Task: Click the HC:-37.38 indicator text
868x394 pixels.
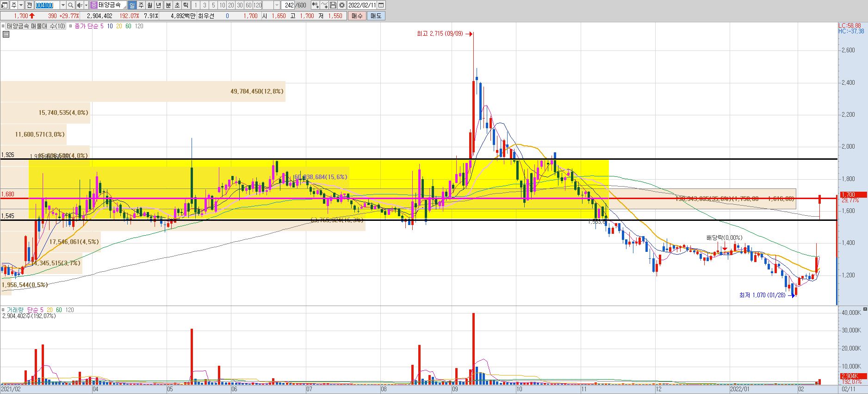Action: pos(851,31)
